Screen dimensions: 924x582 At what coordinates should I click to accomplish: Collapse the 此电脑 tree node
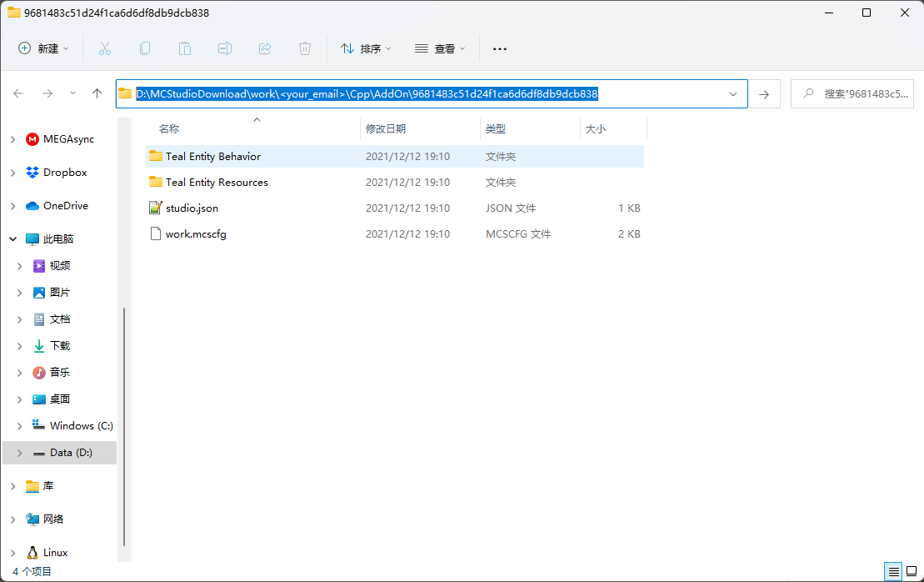click(x=13, y=238)
